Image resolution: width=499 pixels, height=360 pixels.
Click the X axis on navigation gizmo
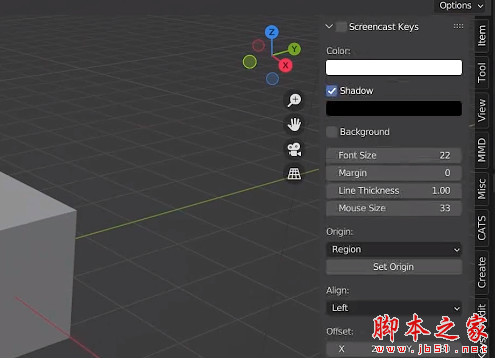(285, 65)
